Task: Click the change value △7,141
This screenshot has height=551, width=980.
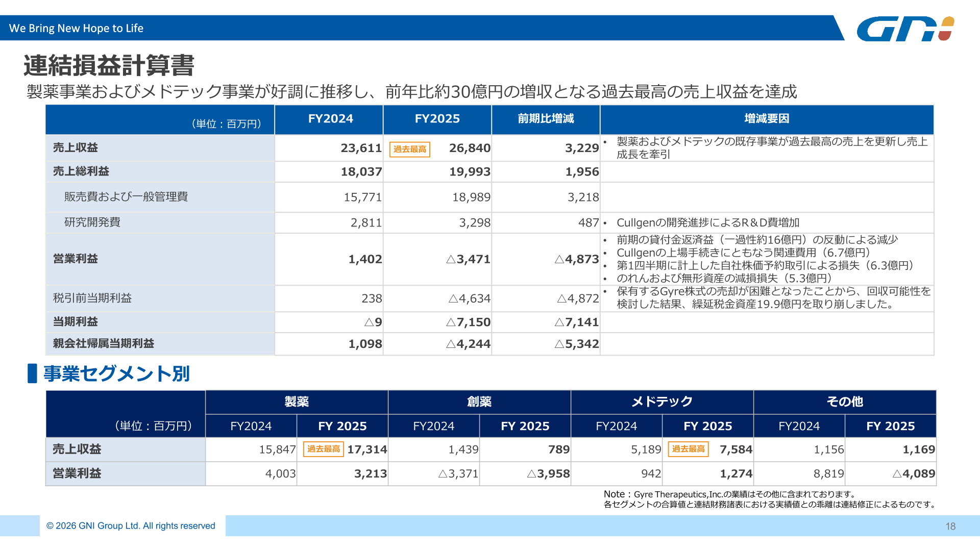Action: tap(577, 322)
